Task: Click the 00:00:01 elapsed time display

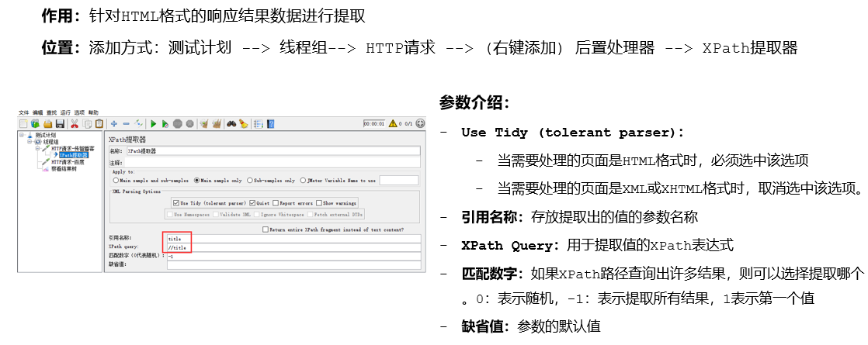Action: 374,124
